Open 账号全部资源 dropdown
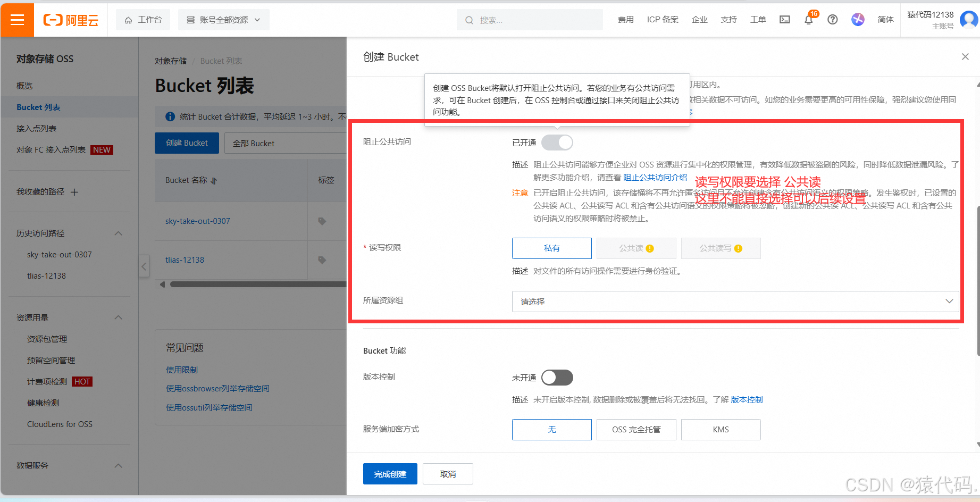 coord(224,20)
